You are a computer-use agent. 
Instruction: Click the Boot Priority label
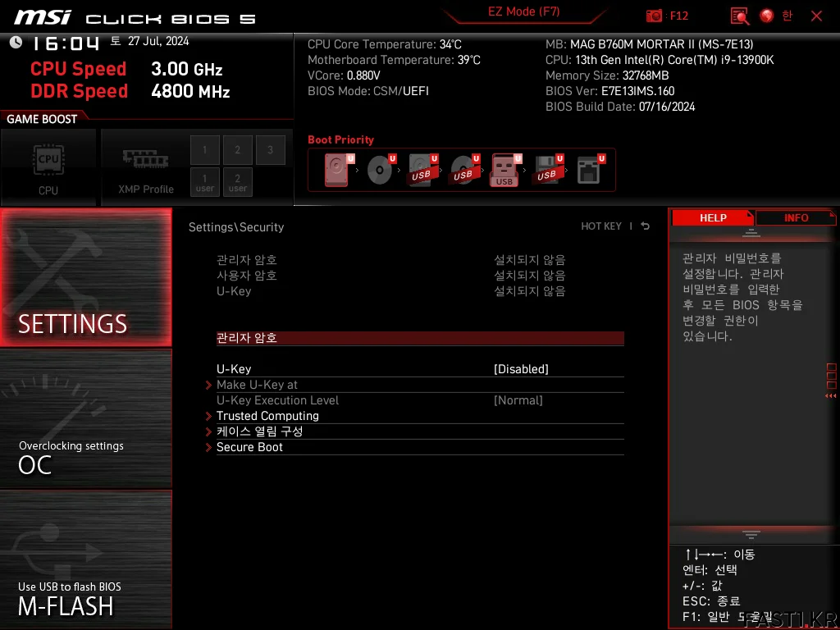point(340,139)
